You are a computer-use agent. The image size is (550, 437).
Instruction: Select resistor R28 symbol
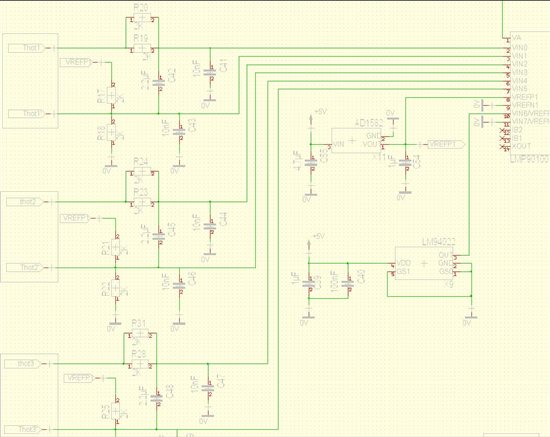click(140, 364)
